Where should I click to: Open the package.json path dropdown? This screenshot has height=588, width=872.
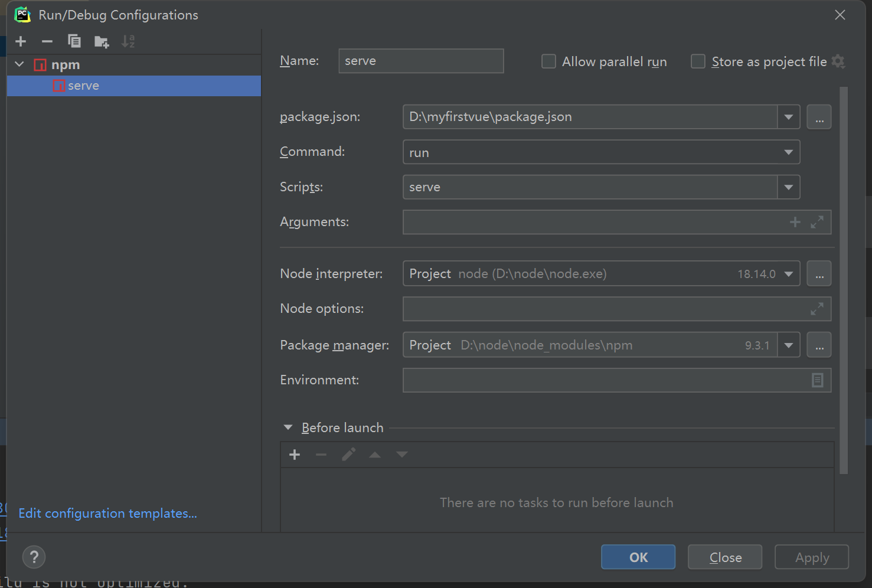pyautogui.click(x=789, y=117)
